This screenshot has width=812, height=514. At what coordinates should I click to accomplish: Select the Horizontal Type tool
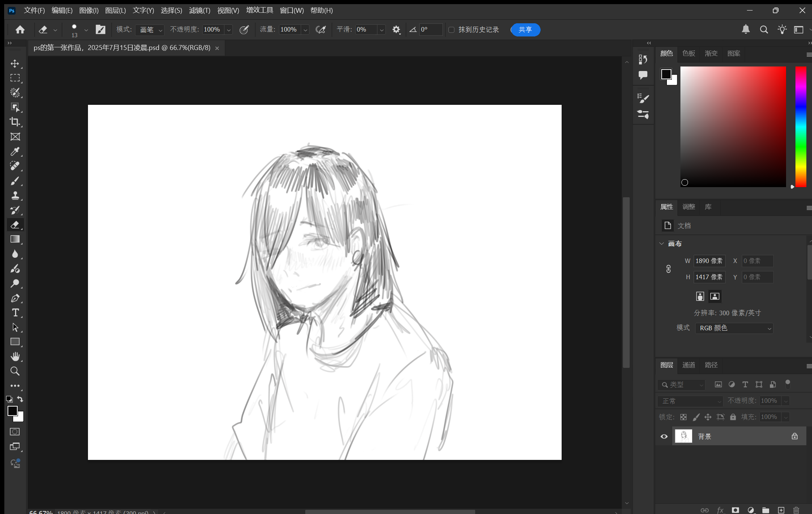click(15, 313)
